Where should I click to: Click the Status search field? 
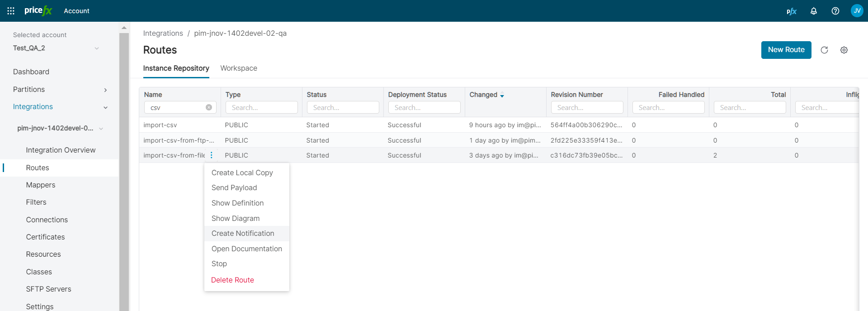343,108
